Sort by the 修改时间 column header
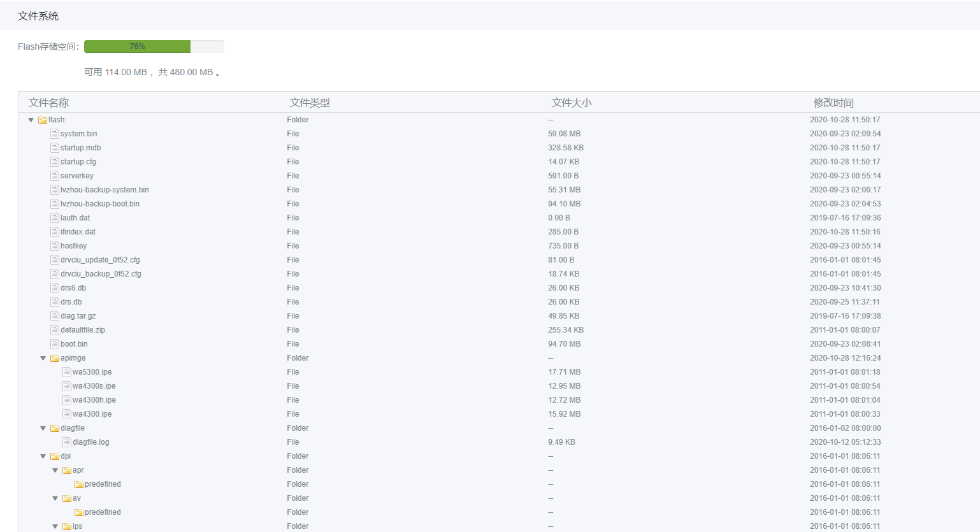Screen dimensions: 980x532 point(833,103)
